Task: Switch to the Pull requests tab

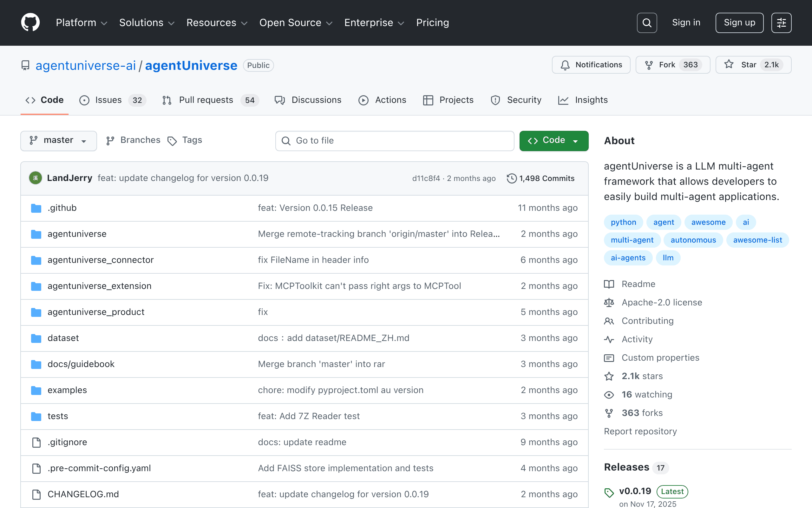Action: (x=210, y=100)
